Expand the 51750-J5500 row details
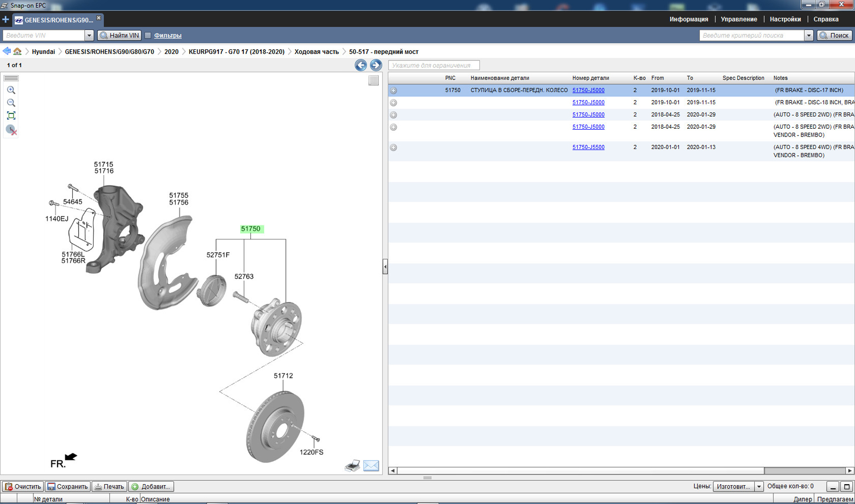Image resolution: width=855 pixels, height=504 pixels. tap(394, 148)
